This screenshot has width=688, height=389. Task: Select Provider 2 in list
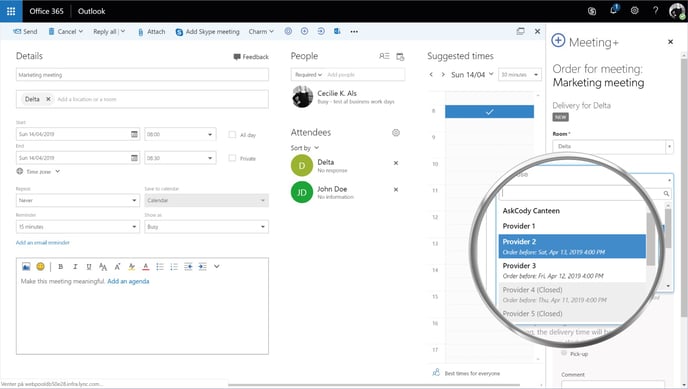(x=572, y=246)
